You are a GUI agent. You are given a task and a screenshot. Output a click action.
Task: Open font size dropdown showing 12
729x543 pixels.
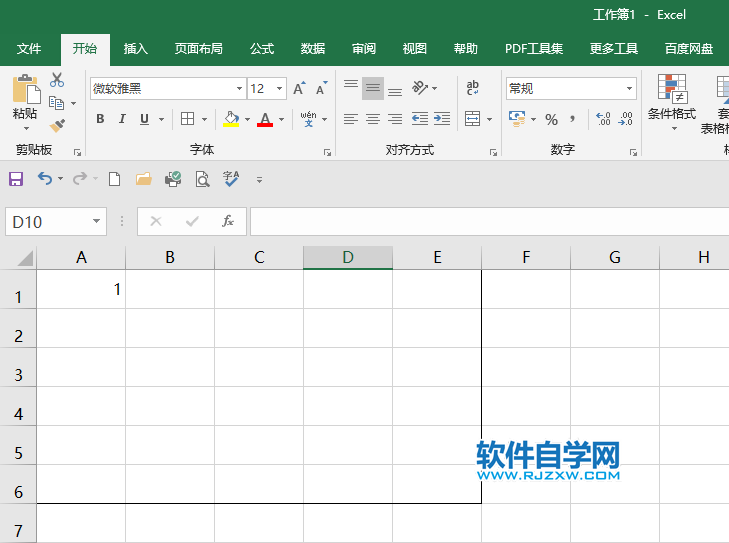[x=279, y=88]
